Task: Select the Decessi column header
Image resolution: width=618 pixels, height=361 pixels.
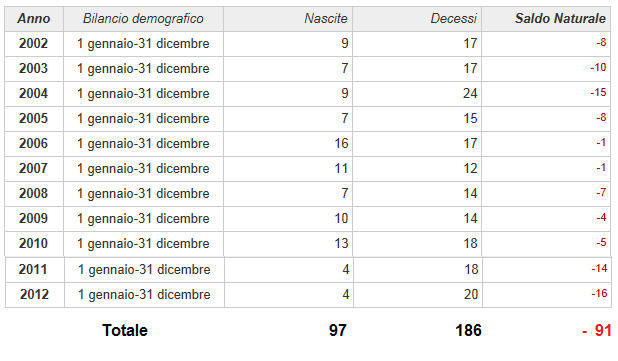Action: (x=417, y=19)
